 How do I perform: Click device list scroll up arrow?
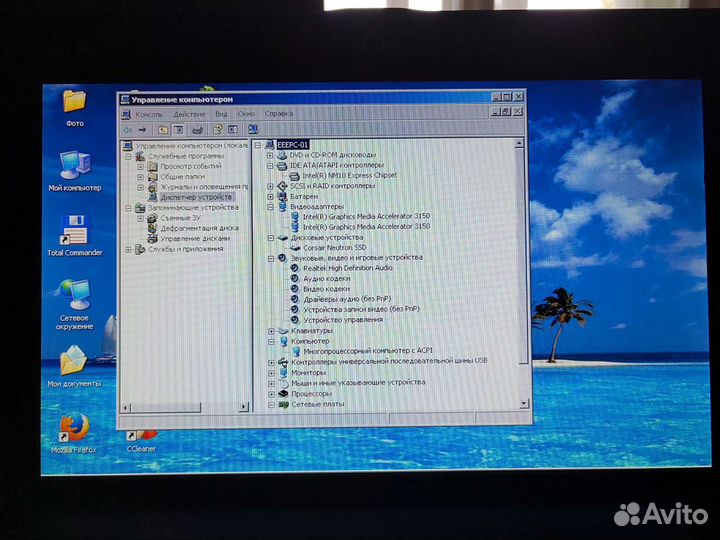(519, 144)
